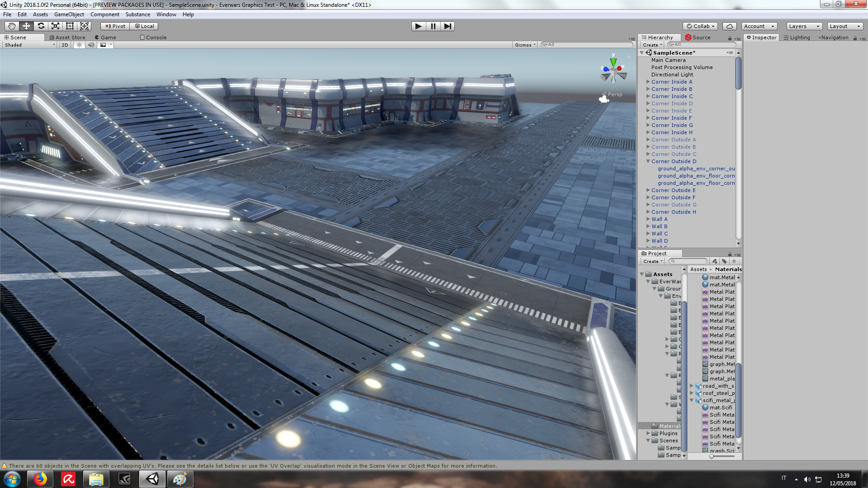Toggle scene audio speaker icon

point(91,45)
